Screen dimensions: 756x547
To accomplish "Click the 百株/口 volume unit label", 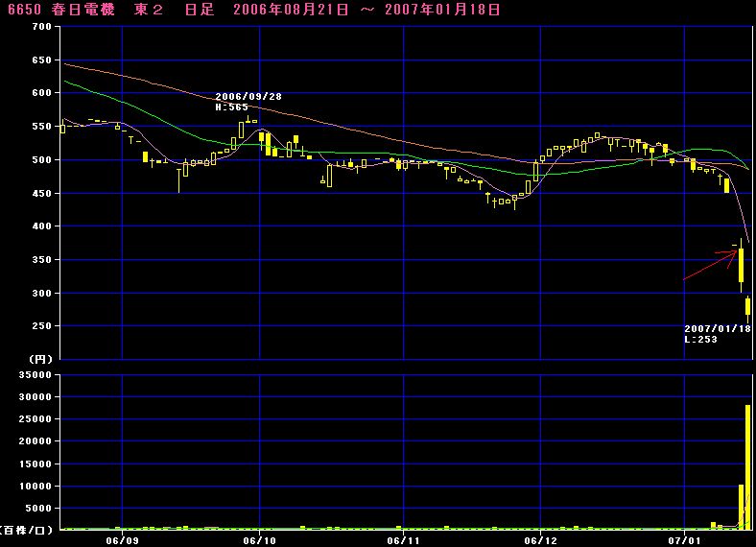I will coord(25,530).
